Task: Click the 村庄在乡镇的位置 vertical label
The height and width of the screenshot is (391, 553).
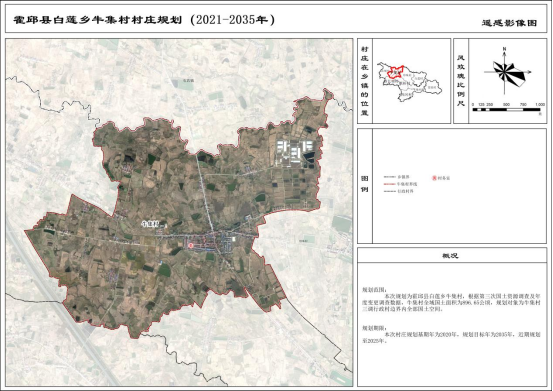Action: (x=365, y=81)
